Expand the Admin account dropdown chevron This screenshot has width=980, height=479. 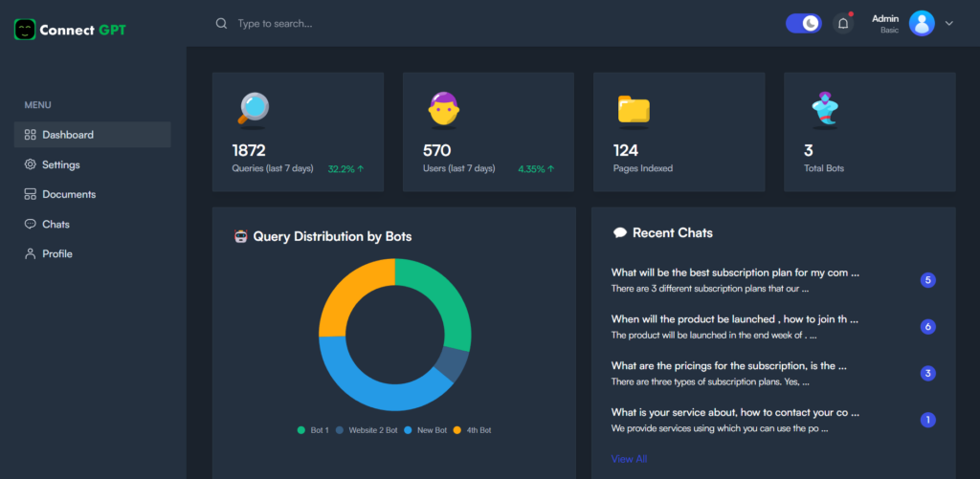(948, 24)
